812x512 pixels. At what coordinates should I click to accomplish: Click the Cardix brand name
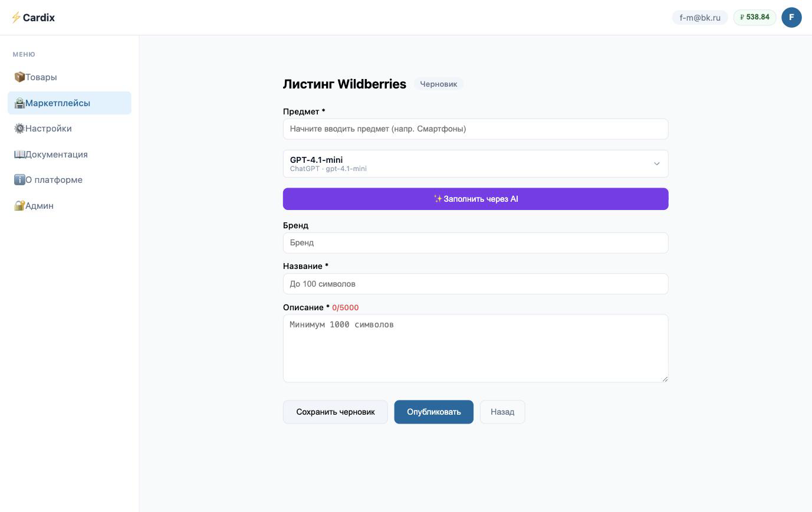point(39,18)
